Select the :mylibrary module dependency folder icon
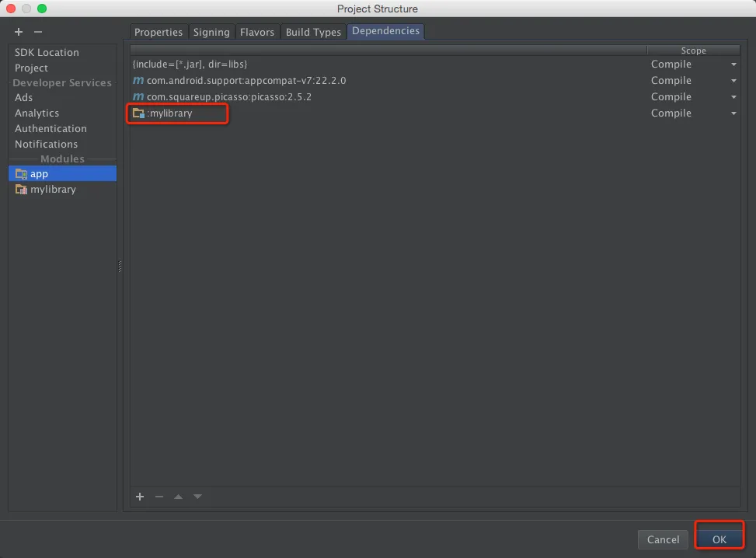Image resolution: width=756 pixels, height=558 pixels. pyautogui.click(x=138, y=113)
